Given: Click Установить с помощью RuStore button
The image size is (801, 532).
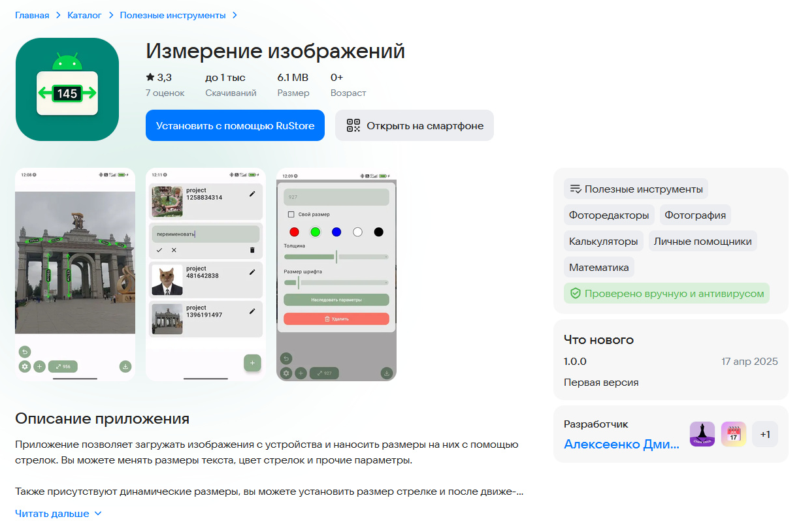Looking at the screenshot, I should [x=235, y=125].
